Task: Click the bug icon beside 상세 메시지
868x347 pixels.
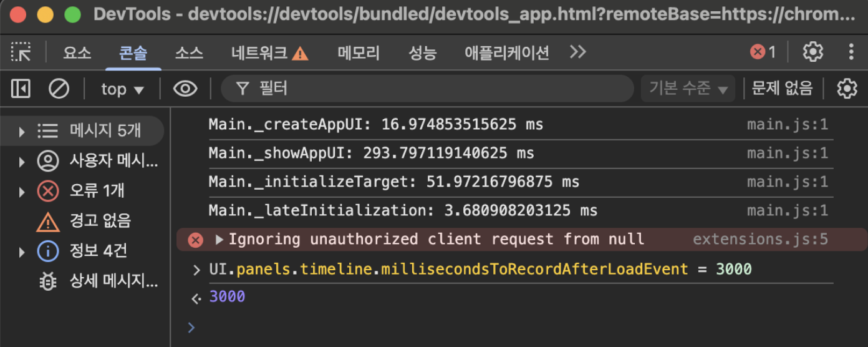Action: click(48, 281)
